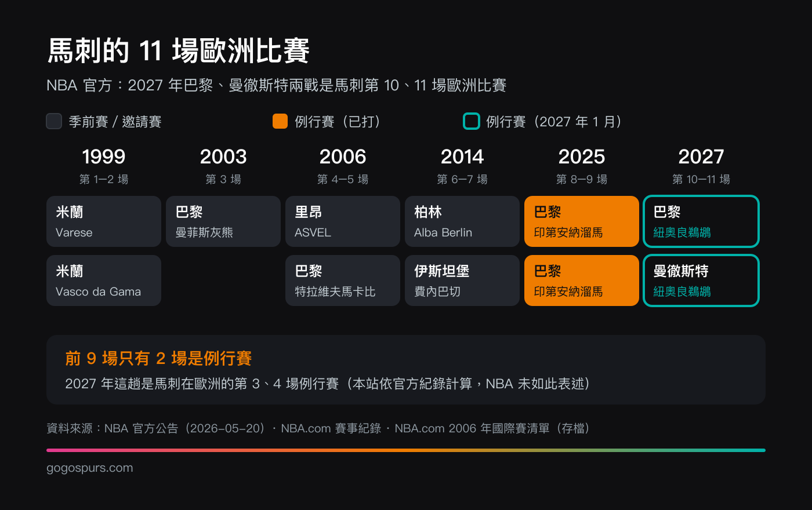Click the note starting with 2027 年這趟是馬刺

328,384
